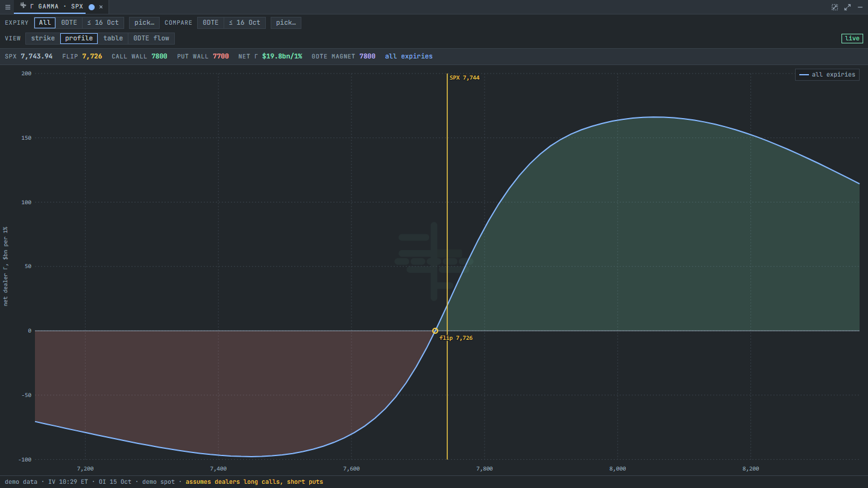Viewport: 868px width, 488px height.
Task: Click the all expiries label in the stats bar
Action: pyautogui.click(x=409, y=57)
